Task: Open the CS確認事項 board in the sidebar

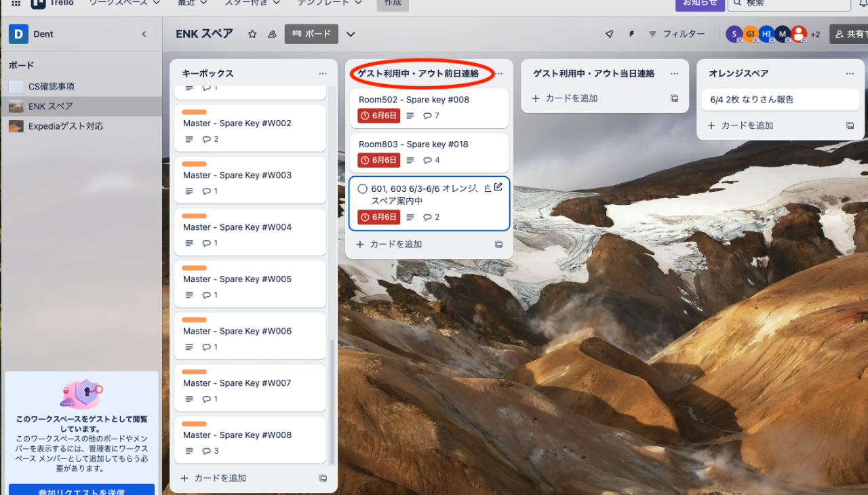Action: point(52,87)
